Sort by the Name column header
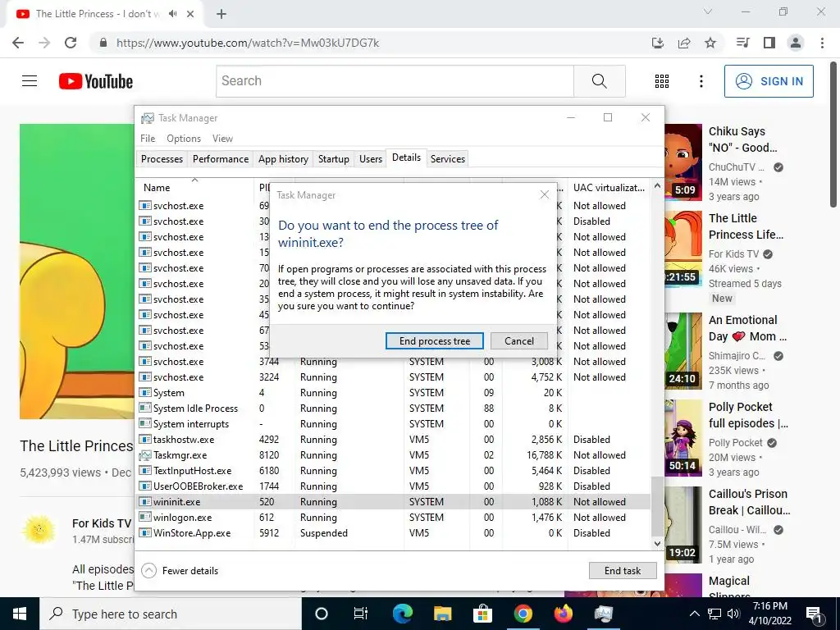Viewport: 840px width, 630px height. coord(195,188)
